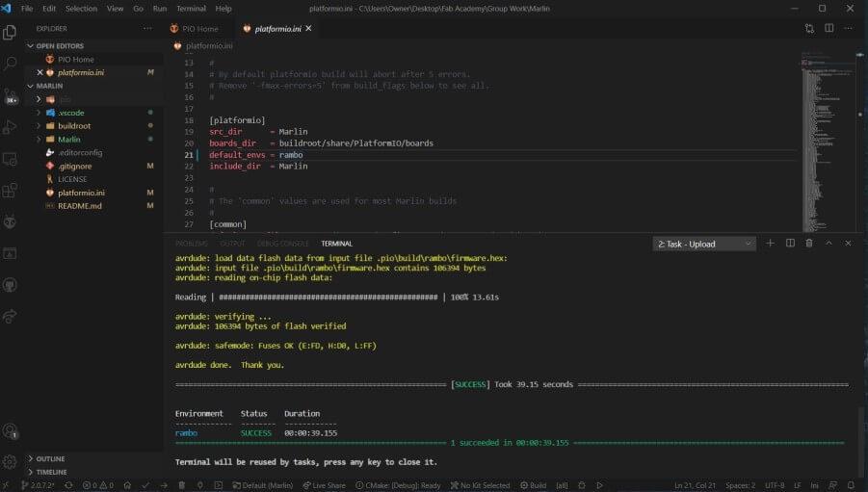Click CMake launch play icon in status bar

click(x=599, y=485)
